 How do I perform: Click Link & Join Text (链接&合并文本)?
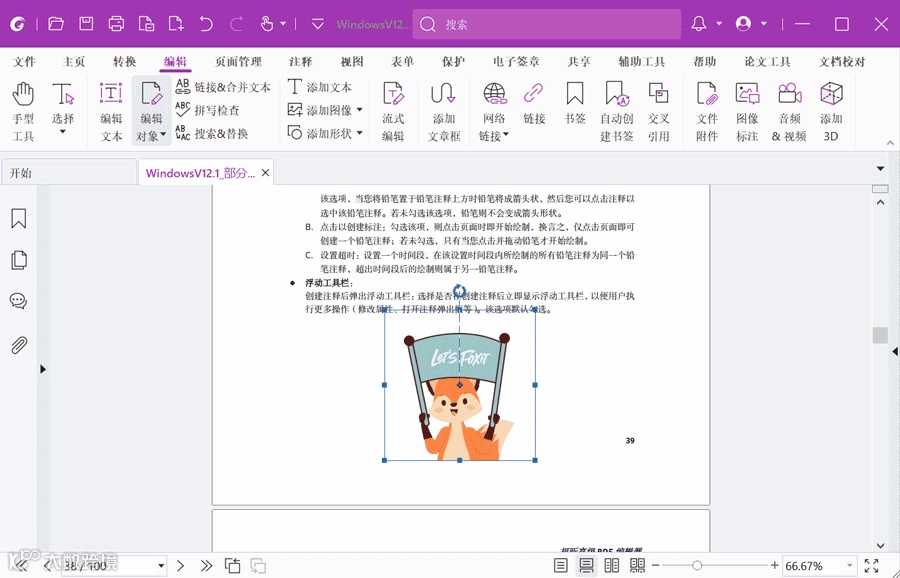pos(223,87)
